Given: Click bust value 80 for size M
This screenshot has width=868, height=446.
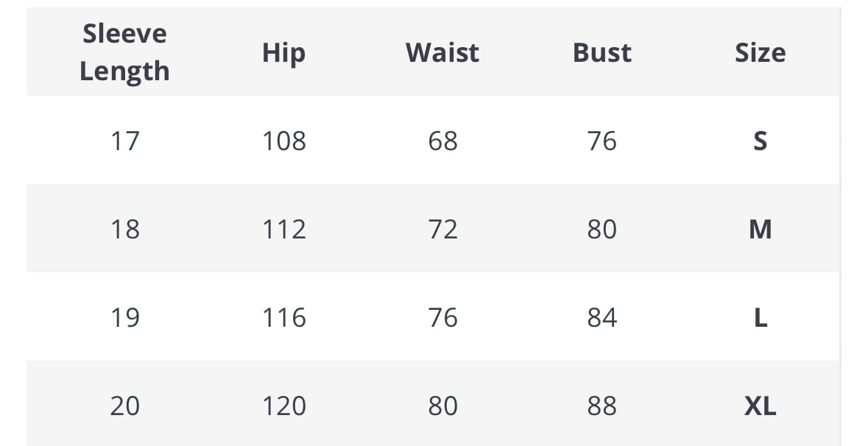Looking at the screenshot, I should click(x=601, y=229).
